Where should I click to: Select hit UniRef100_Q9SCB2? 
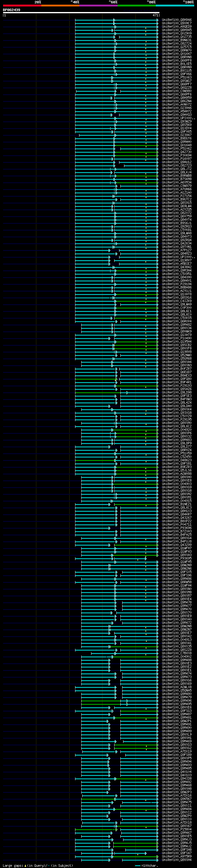pos(177,345)
